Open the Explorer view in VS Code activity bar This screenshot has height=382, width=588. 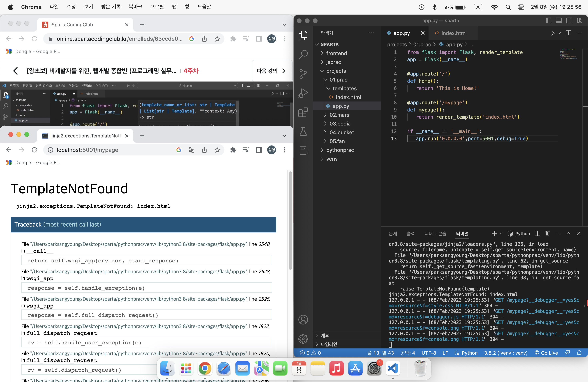[x=303, y=36]
